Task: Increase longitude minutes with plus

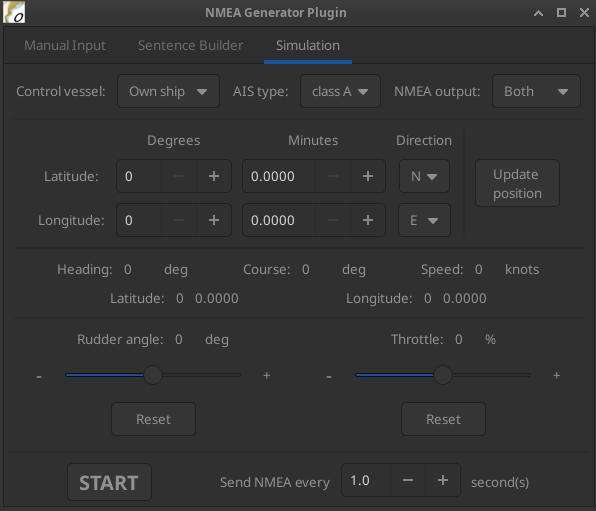Action: click(368, 220)
